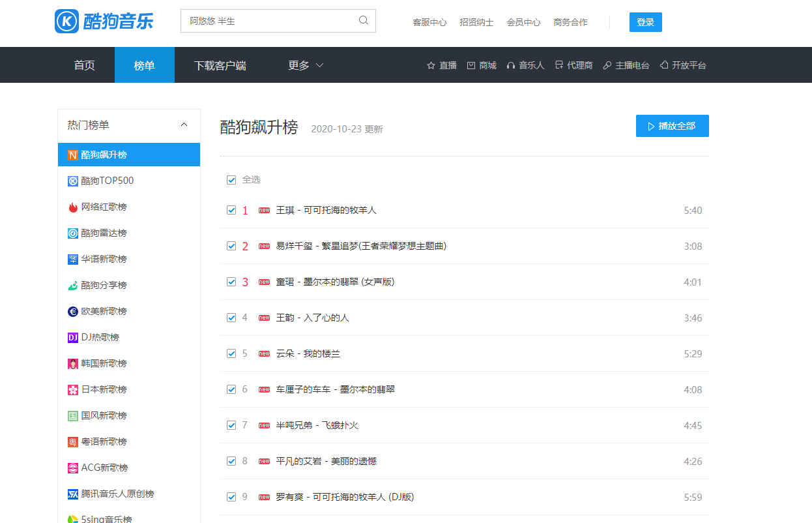Screen dimensions: 812x523
Task: Click the search magnifier icon
Action: pyautogui.click(x=363, y=20)
